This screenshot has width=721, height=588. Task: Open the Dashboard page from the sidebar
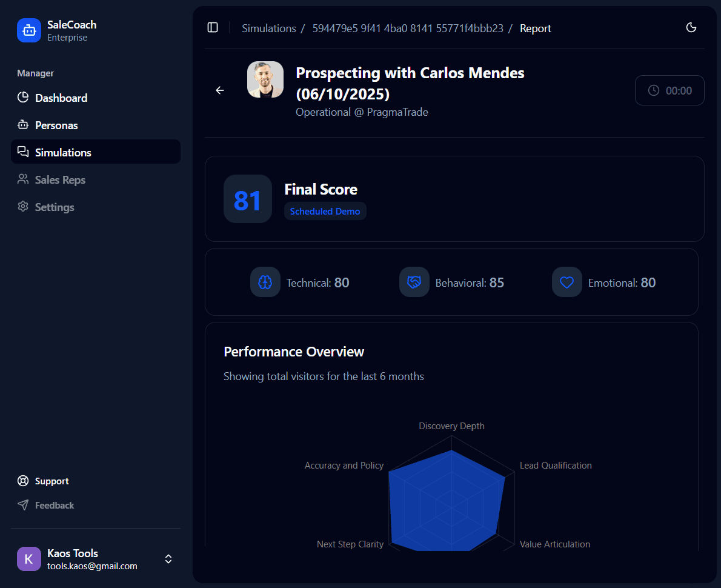point(61,98)
